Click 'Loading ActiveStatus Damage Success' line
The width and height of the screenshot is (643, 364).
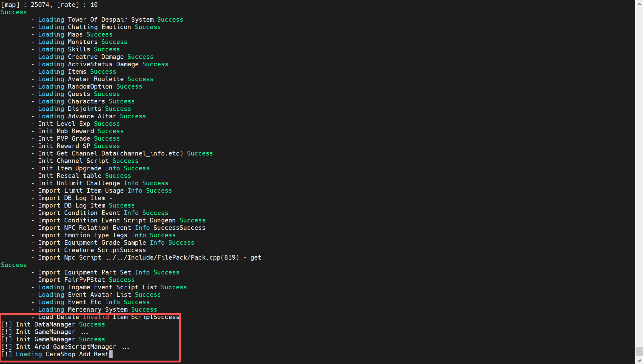100,64
